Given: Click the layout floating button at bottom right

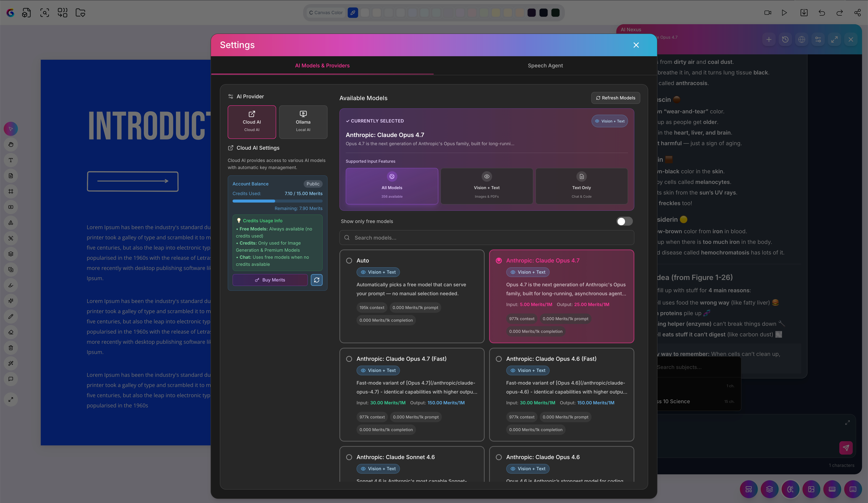Looking at the screenshot, I should pos(749,489).
